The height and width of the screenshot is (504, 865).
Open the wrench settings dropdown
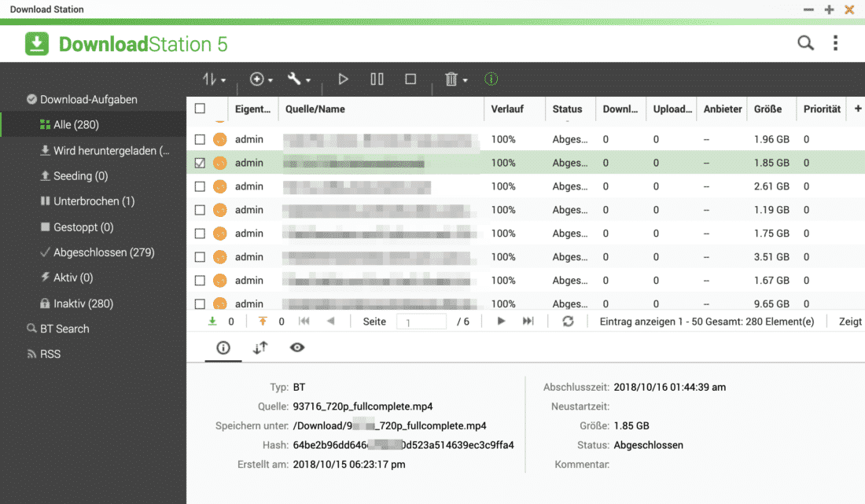click(x=299, y=79)
